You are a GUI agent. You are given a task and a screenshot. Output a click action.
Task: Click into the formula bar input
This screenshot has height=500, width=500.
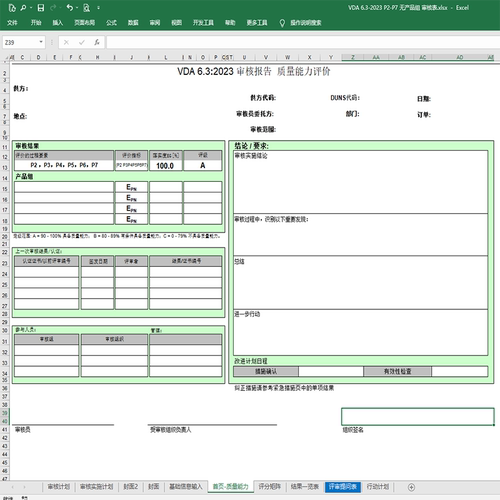coord(303,42)
